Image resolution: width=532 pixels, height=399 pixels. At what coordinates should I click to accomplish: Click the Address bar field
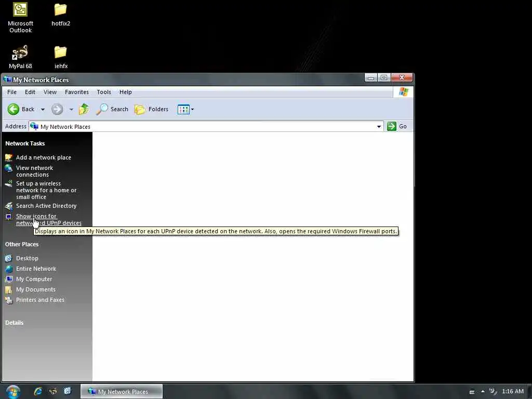pos(206,127)
